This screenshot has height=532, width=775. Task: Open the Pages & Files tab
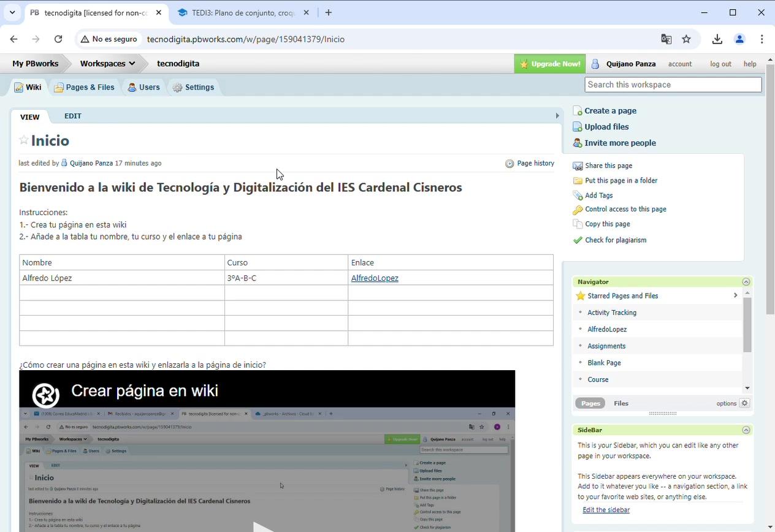(85, 88)
